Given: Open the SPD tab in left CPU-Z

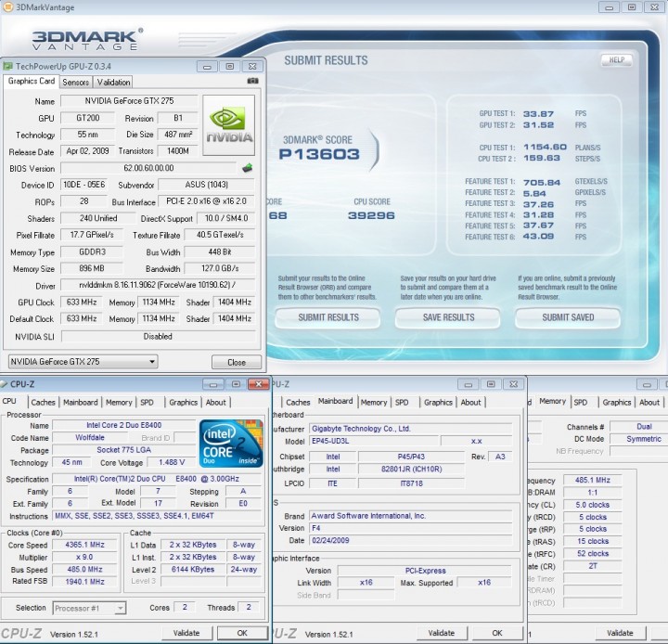Looking at the screenshot, I should (x=147, y=402).
